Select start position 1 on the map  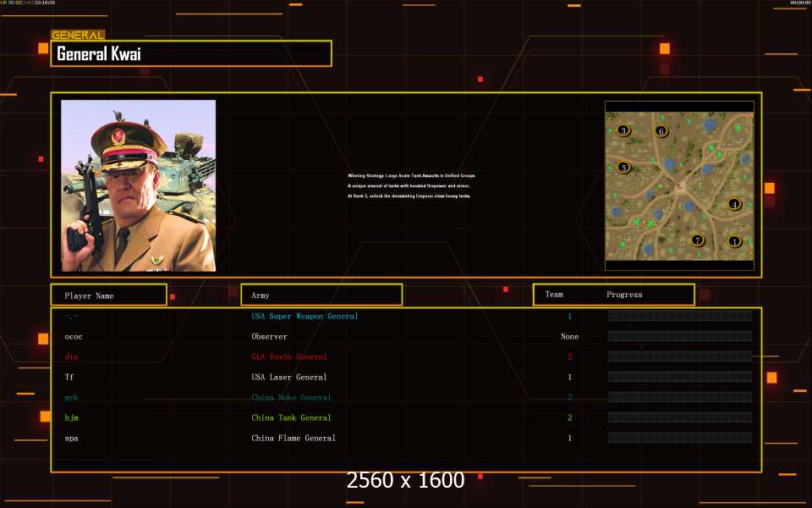(x=734, y=240)
